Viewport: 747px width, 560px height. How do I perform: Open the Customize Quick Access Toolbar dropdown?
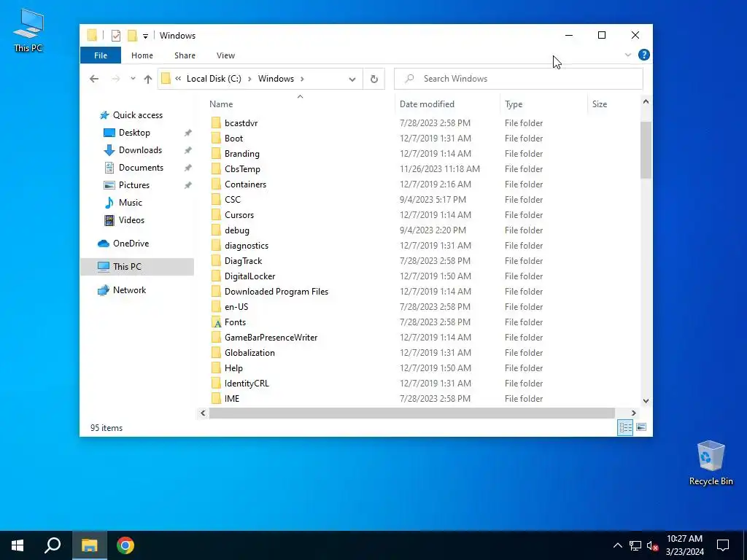pos(145,36)
